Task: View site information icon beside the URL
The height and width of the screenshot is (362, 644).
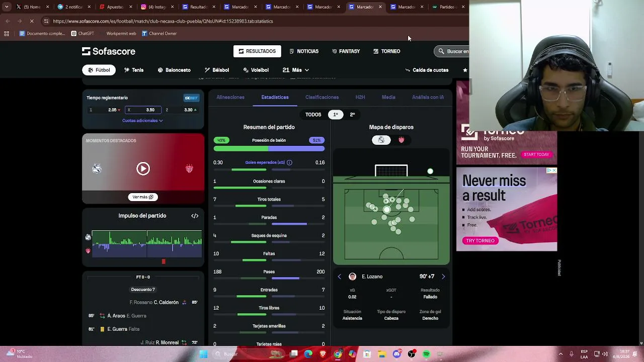Action: tap(46, 21)
